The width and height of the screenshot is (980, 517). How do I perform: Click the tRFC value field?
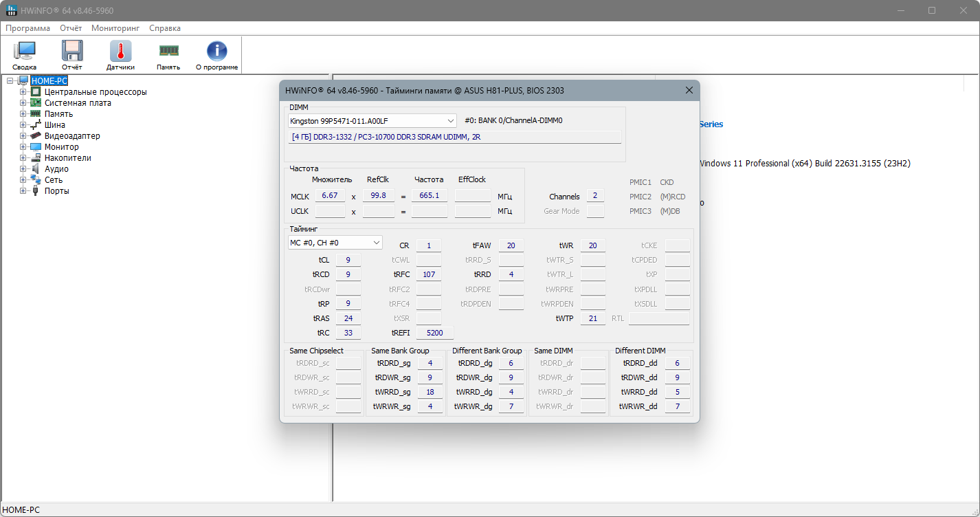pyautogui.click(x=429, y=274)
